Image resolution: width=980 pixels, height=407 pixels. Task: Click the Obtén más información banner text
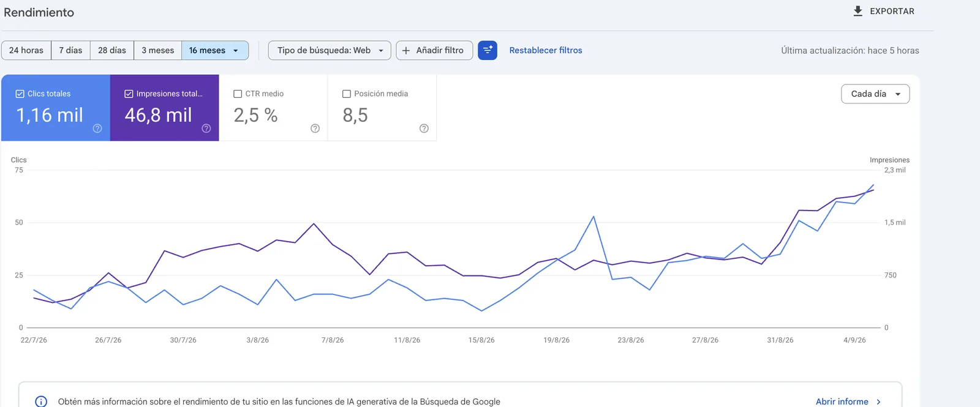pyautogui.click(x=279, y=401)
